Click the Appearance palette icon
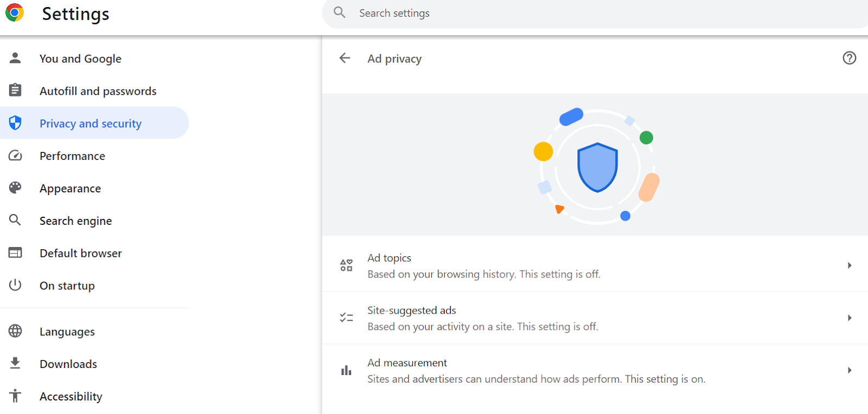Viewport: 868px width, 414px height. pos(15,188)
